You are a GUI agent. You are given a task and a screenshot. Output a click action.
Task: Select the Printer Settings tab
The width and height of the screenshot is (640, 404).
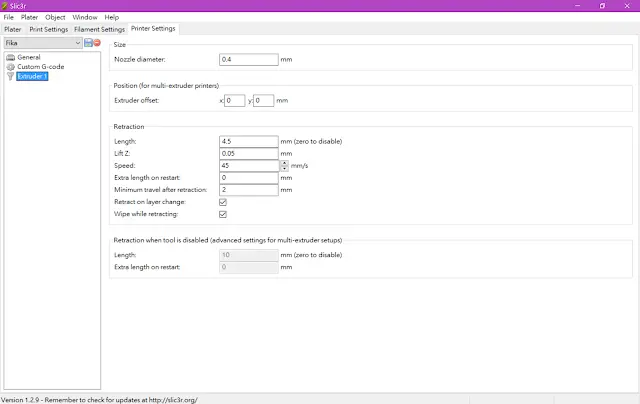point(153,29)
